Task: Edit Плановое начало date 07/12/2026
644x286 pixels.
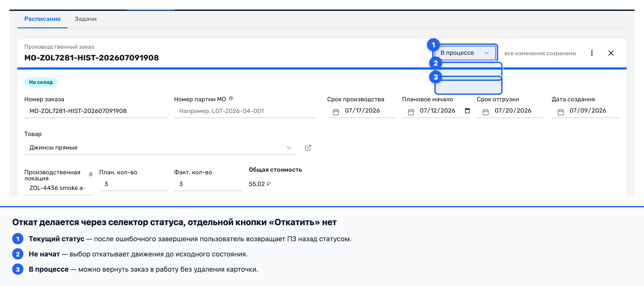Action: (x=437, y=110)
